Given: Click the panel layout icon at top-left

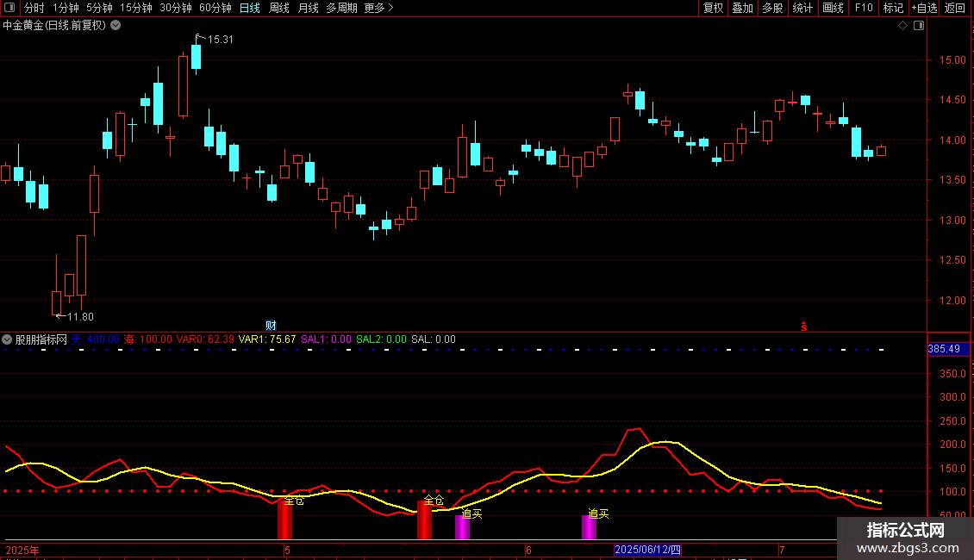Looking at the screenshot, I should (x=9, y=8).
